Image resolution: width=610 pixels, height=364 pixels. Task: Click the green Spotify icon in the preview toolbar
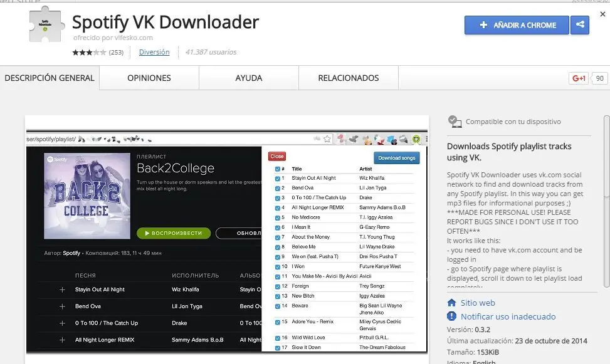click(416, 138)
